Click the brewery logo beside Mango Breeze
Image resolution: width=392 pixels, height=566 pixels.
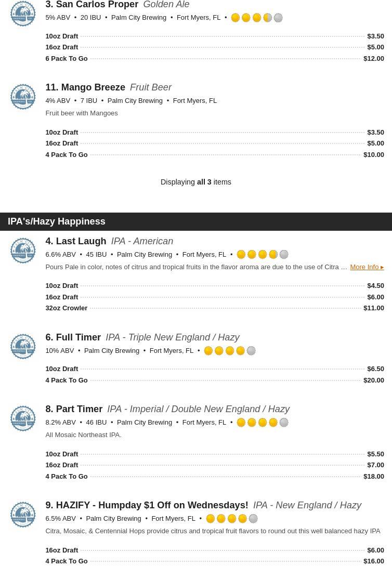(x=23, y=97)
